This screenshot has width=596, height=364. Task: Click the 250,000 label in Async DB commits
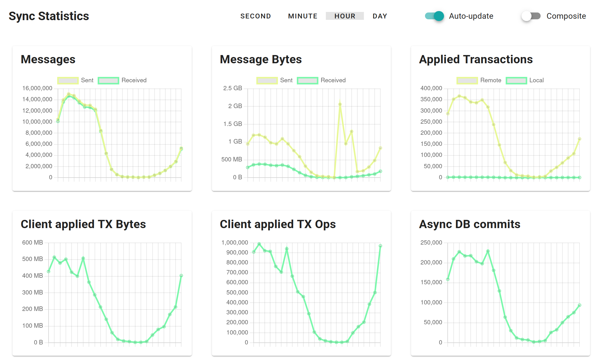(x=431, y=243)
